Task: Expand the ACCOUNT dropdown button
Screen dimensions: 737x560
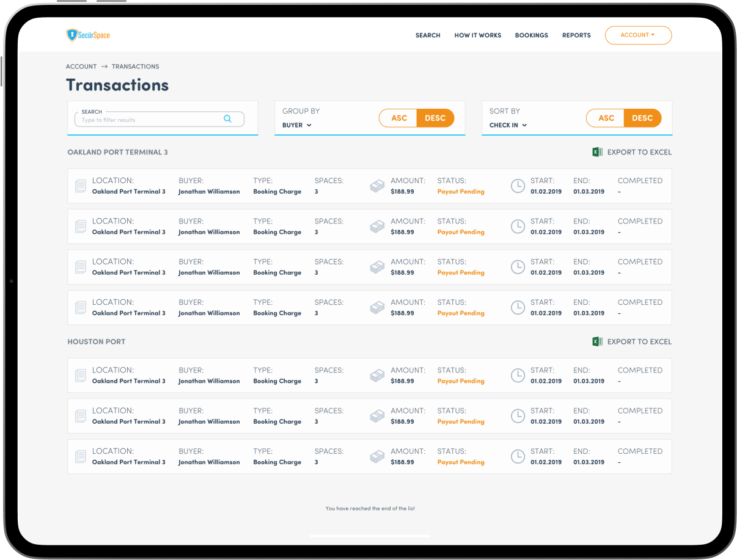Action: pos(638,35)
